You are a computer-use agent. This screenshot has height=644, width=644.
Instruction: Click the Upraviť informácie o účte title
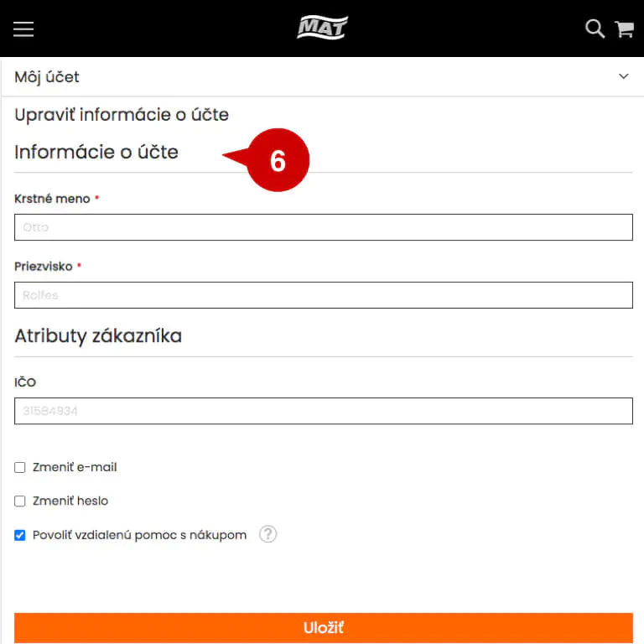click(x=122, y=115)
